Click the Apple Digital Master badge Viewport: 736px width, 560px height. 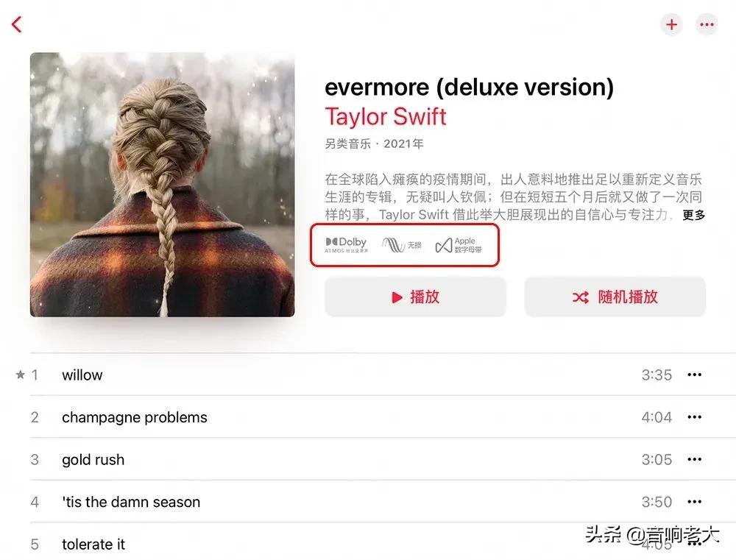tap(459, 245)
